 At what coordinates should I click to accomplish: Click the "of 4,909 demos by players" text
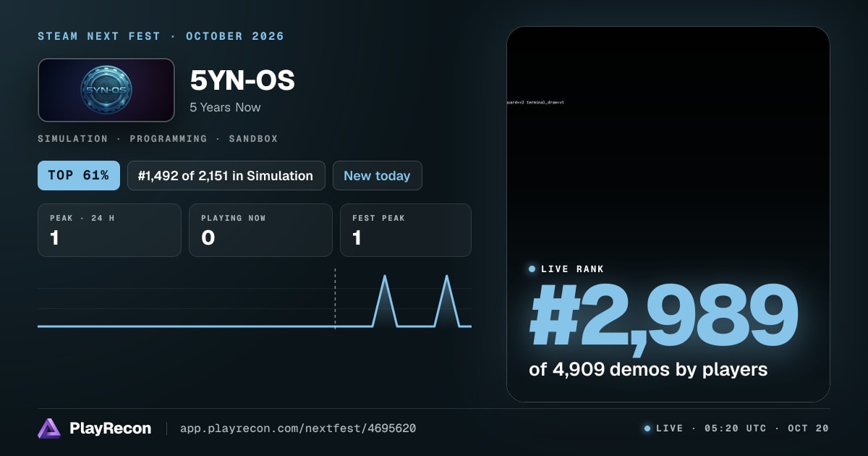[648, 369]
